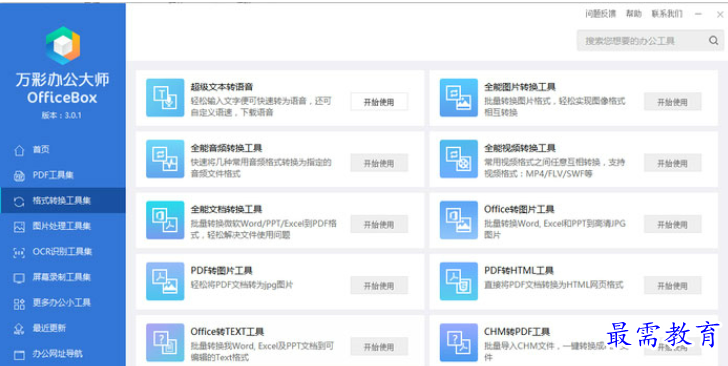The image size is (728, 366).
Task: Click the OCR识别工具集 scan icon
Action: 19,253
